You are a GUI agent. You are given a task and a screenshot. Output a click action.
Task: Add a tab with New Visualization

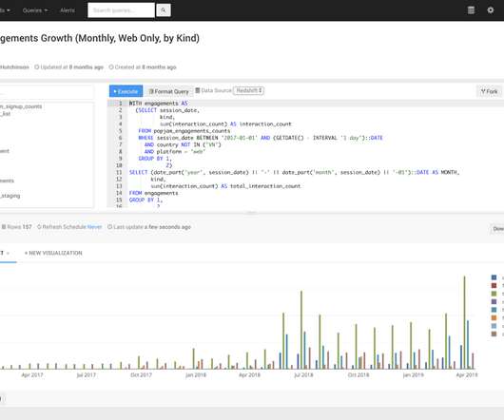point(53,253)
